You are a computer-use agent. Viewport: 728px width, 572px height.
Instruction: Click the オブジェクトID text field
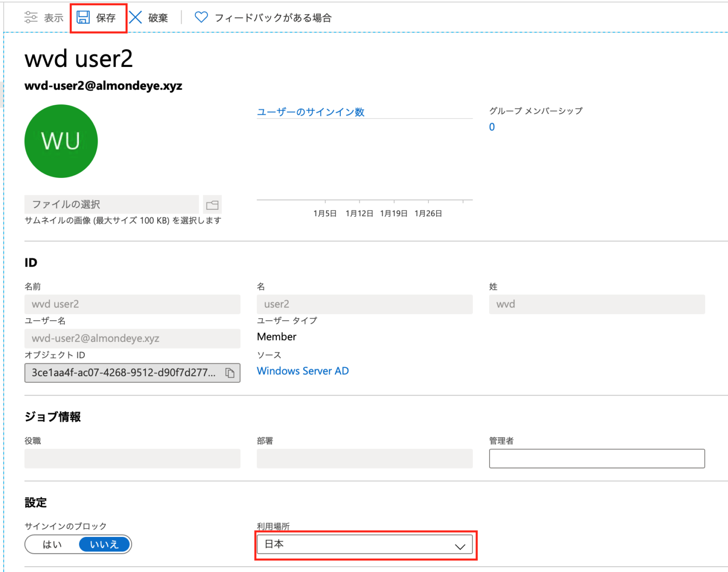(x=123, y=373)
